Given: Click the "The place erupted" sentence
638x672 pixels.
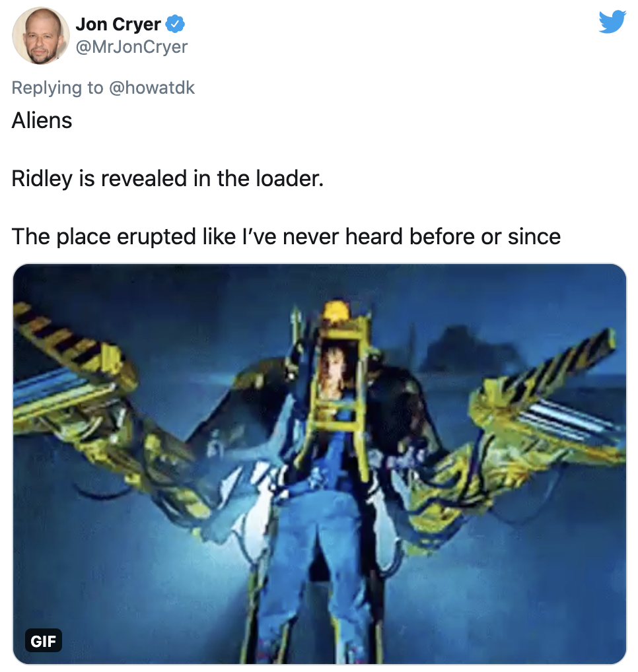Looking at the screenshot, I should (x=286, y=236).
